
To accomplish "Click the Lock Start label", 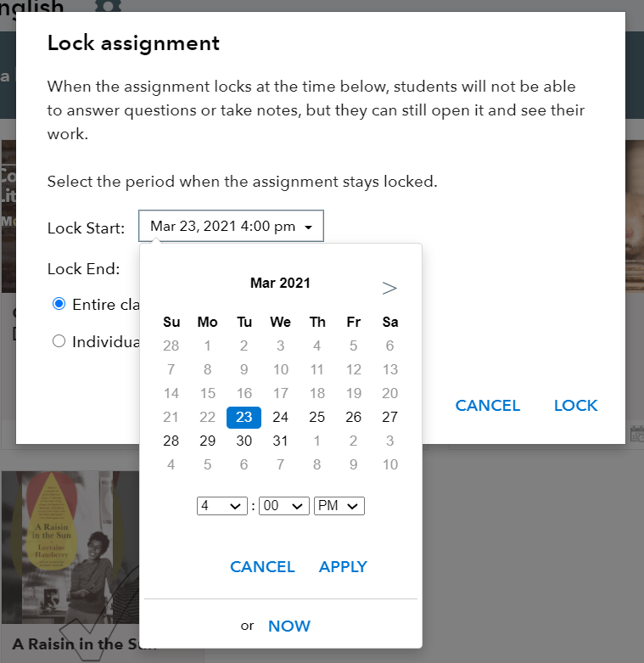I will tap(87, 228).
